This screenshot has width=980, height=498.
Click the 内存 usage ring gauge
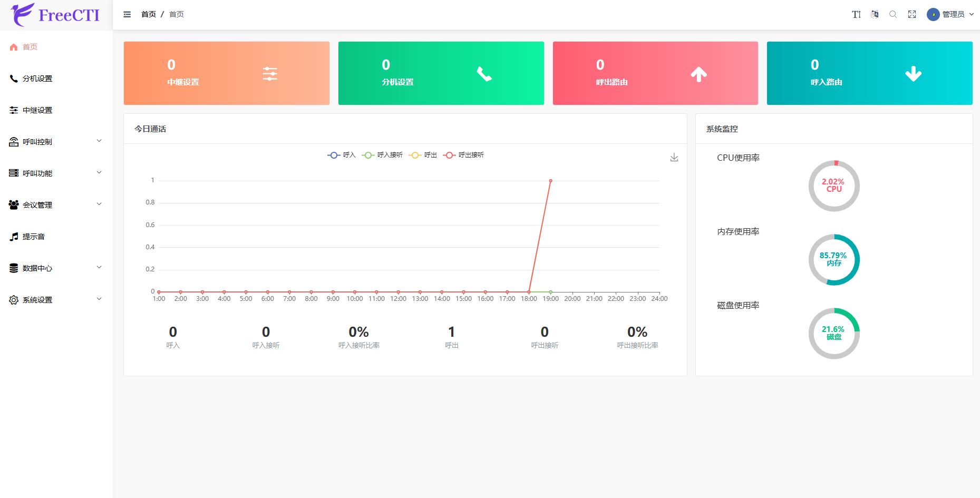[834, 260]
